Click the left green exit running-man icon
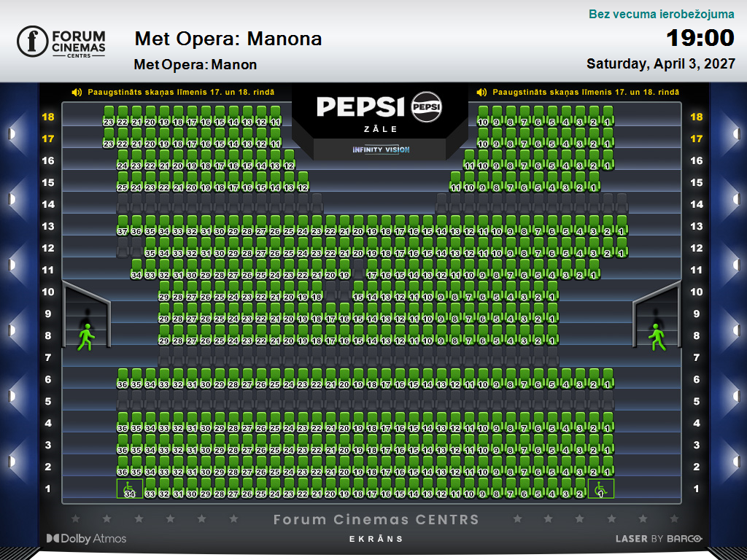Viewport: 747px width, 560px height. (x=86, y=337)
